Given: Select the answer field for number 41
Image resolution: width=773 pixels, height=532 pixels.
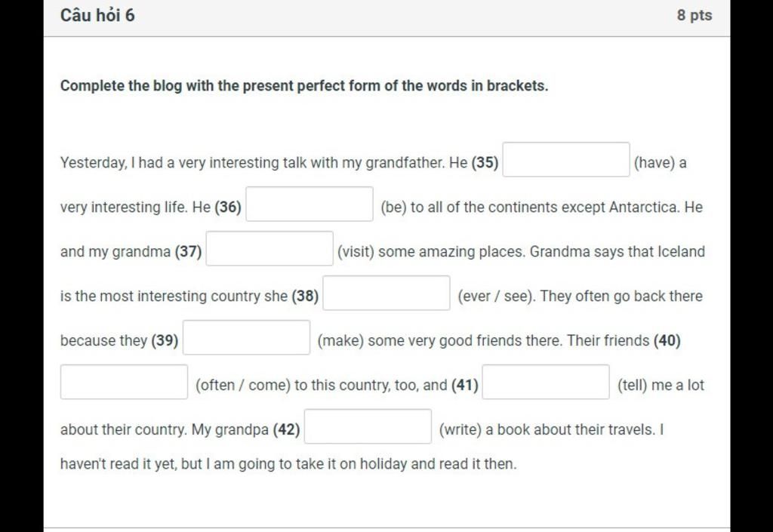Looking at the screenshot, I should pyautogui.click(x=546, y=382).
